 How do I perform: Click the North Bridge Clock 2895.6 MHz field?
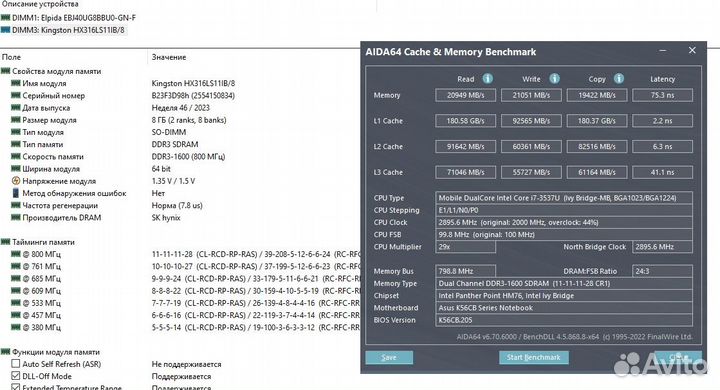pyautogui.click(x=662, y=247)
